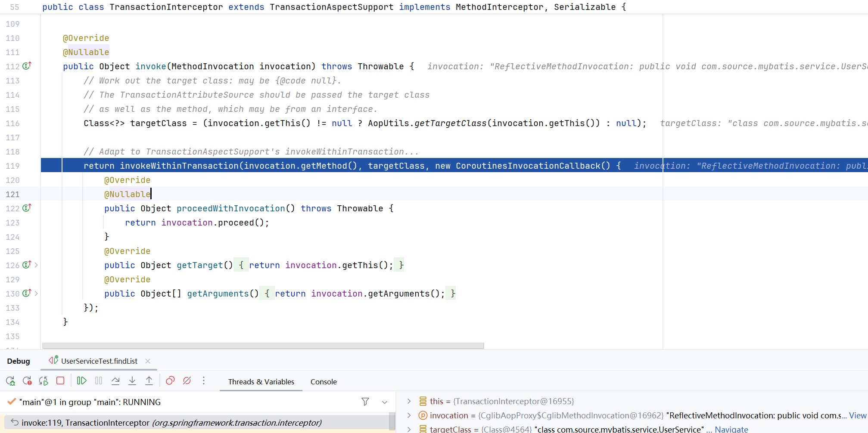Screen dimensions: 868x433
Task: Switch to the Console tab
Action: coord(324,382)
